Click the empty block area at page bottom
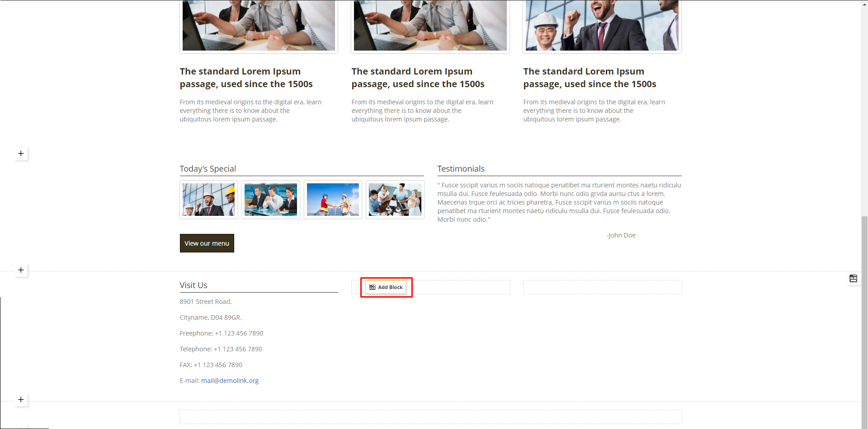Image resolution: width=868 pixels, height=429 pixels. point(430,417)
